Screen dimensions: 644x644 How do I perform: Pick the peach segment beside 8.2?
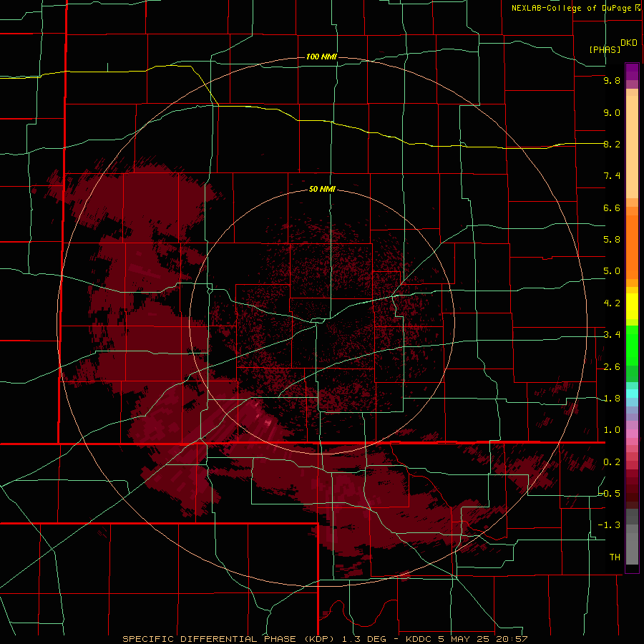click(632, 147)
